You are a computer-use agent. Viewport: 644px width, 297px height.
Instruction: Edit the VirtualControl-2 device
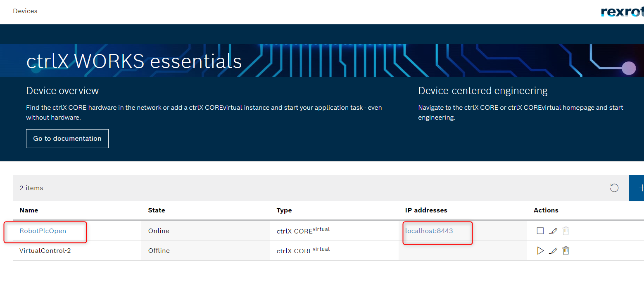click(554, 251)
